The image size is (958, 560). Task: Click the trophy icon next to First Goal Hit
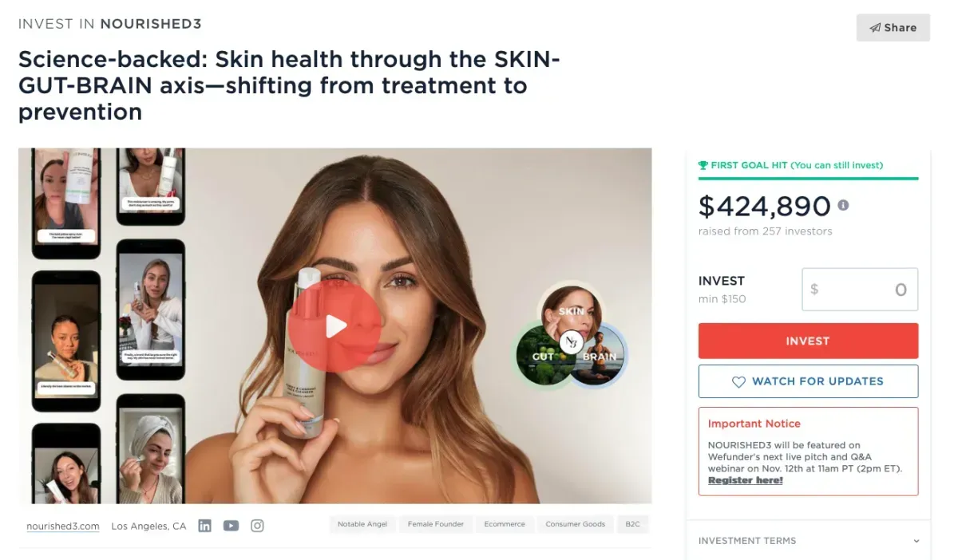[x=703, y=165]
